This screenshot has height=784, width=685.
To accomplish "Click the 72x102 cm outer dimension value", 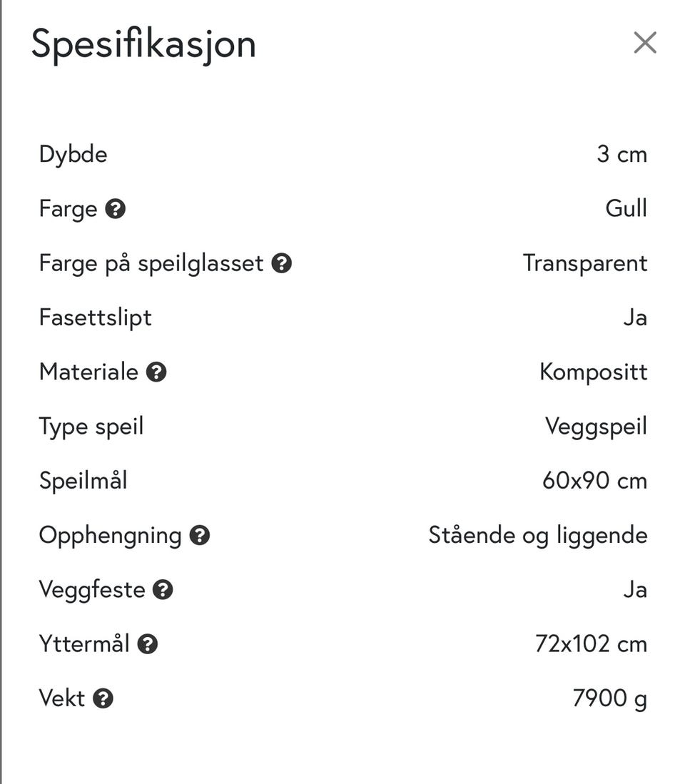I will click(x=591, y=644).
